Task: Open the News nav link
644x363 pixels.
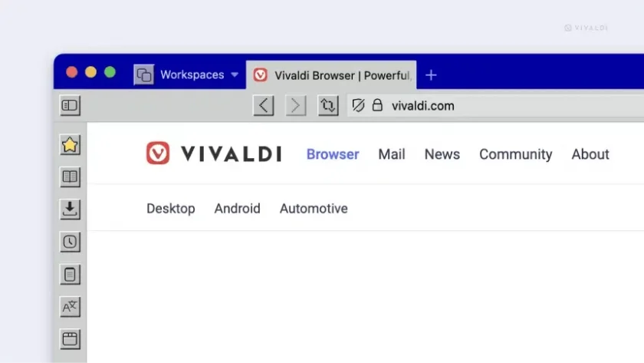Action: (442, 154)
